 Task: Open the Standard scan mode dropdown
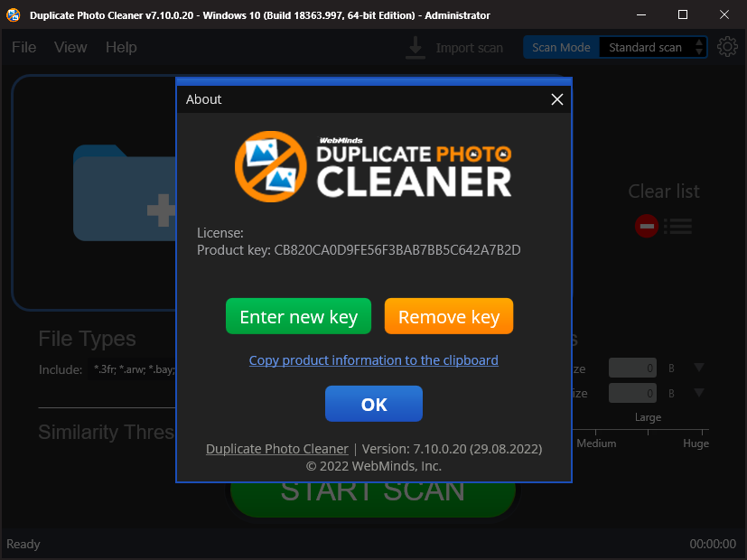coord(652,47)
